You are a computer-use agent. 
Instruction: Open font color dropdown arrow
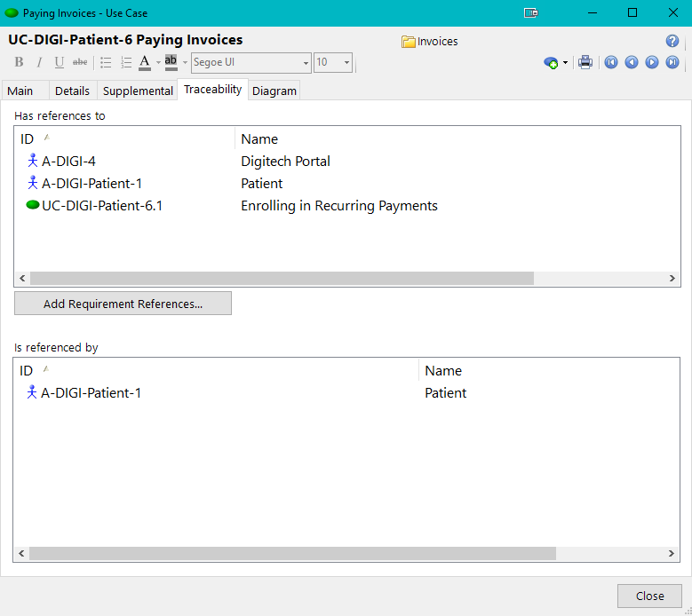(158, 63)
